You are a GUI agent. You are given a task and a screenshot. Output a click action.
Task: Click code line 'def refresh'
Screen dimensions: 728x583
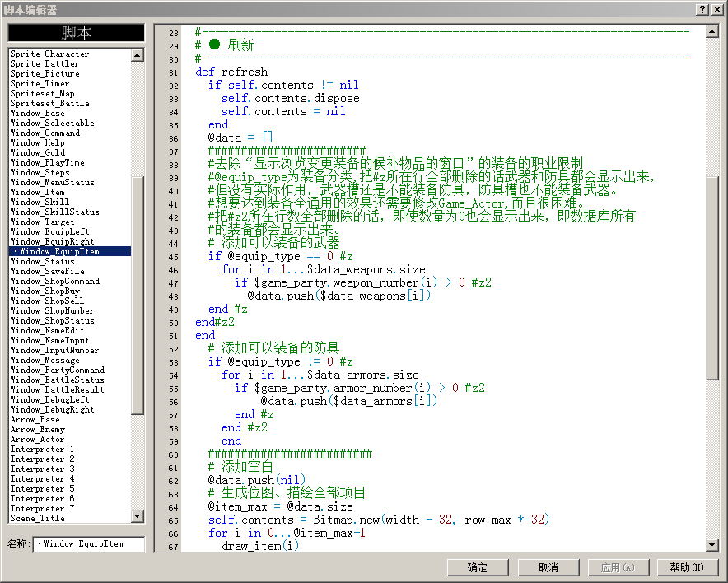click(231, 72)
